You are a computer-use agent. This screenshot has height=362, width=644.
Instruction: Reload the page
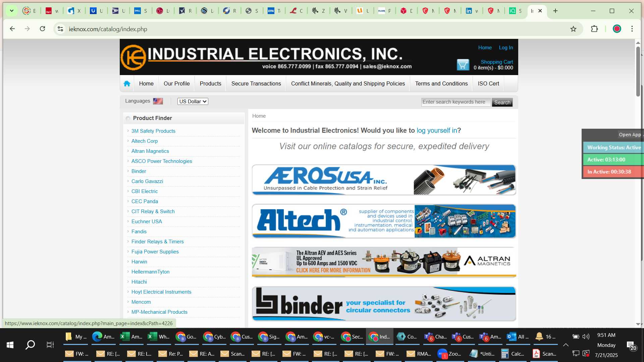tap(42, 29)
